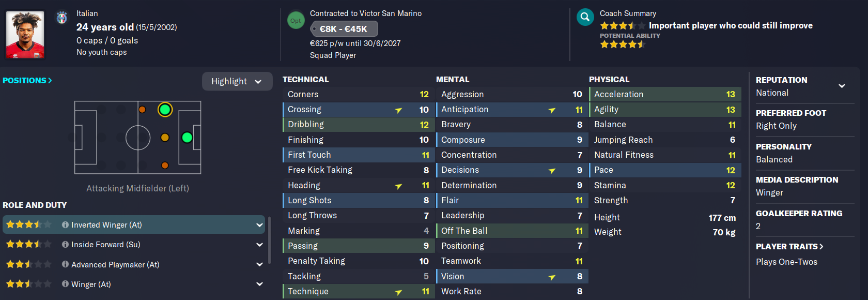Click the player's portrait photo

25,35
